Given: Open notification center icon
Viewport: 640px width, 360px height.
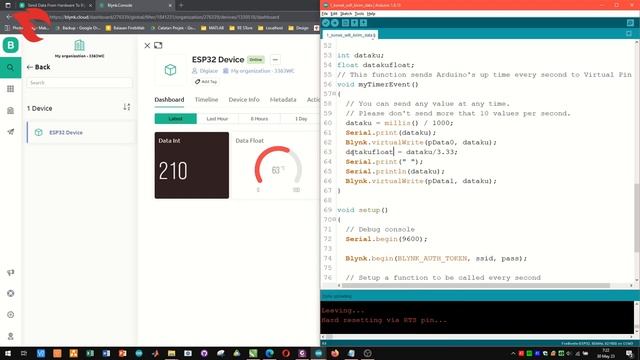Looking at the screenshot, I should click(x=629, y=353).
